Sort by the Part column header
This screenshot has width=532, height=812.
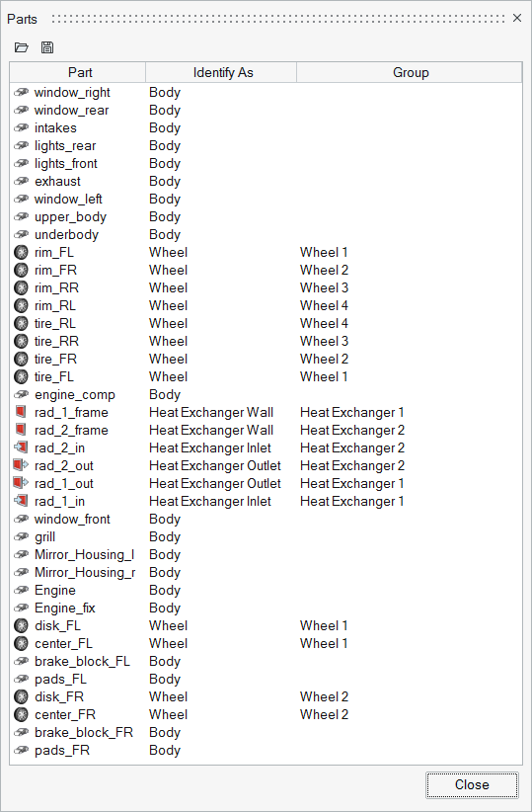[x=78, y=72]
